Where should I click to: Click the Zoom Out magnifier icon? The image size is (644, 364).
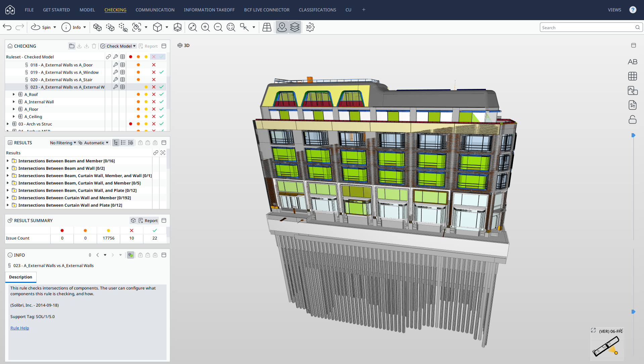tap(218, 28)
